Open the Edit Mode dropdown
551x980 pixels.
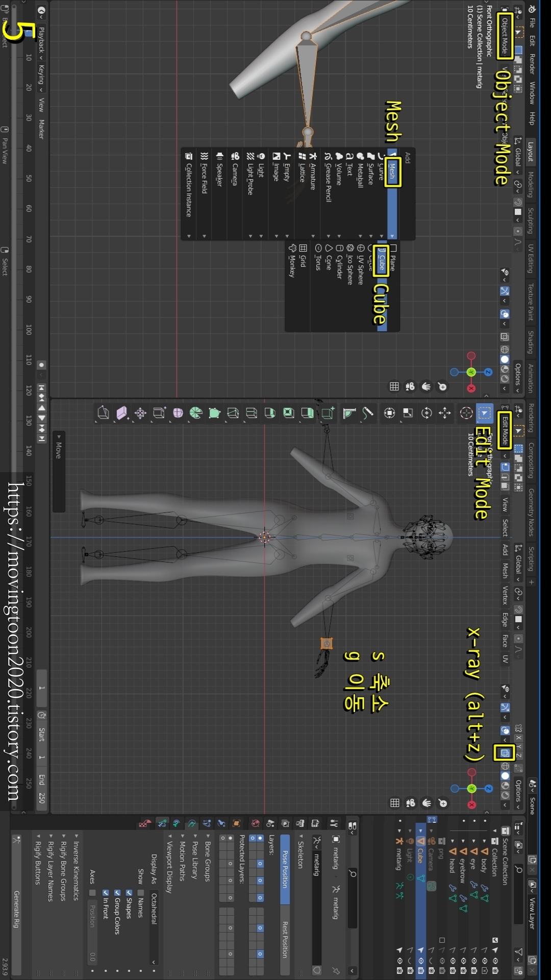[x=504, y=430]
